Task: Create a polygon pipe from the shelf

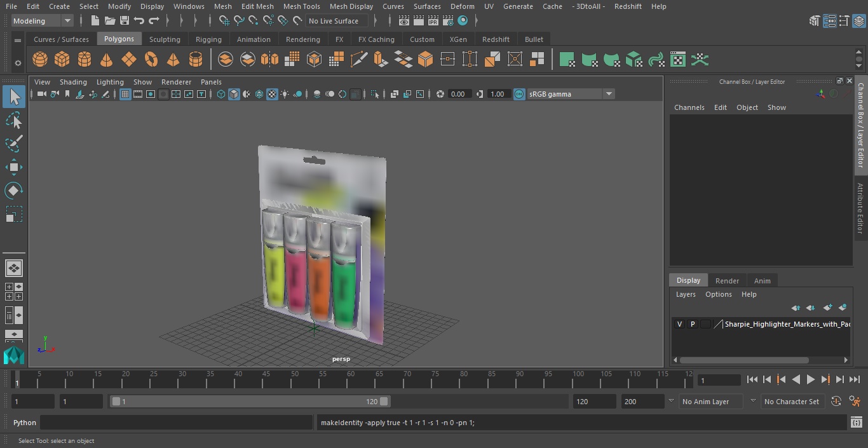Action: click(196, 60)
